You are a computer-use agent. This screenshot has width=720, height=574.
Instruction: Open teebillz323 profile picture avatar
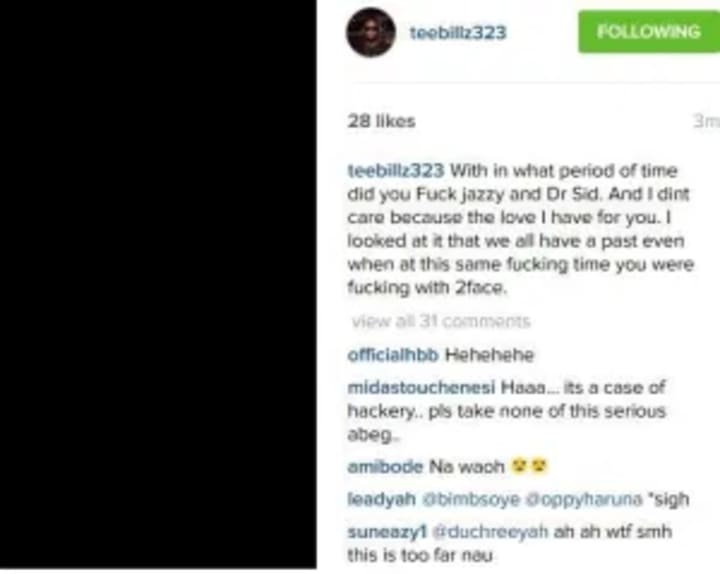tap(371, 33)
